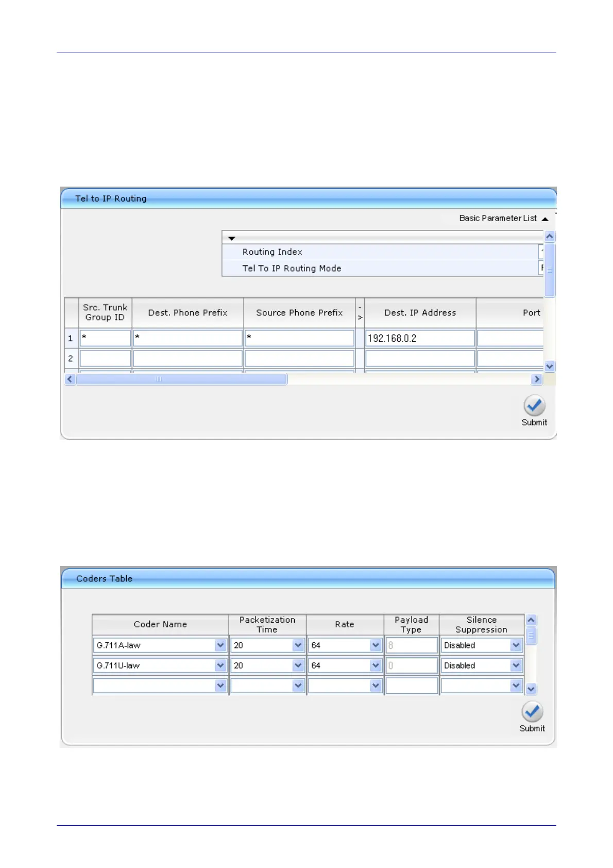Open empty third-row rate dropdown

(x=376, y=686)
